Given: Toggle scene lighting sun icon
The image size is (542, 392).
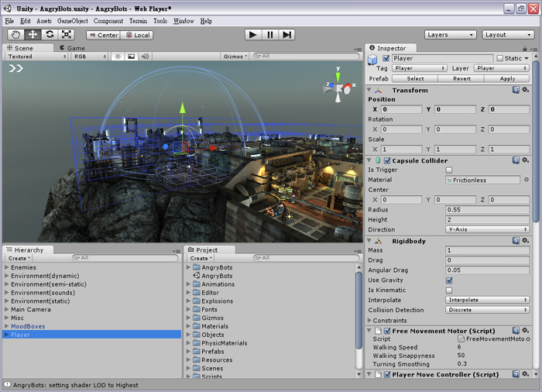Looking at the screenshot, I should (118, 57).
